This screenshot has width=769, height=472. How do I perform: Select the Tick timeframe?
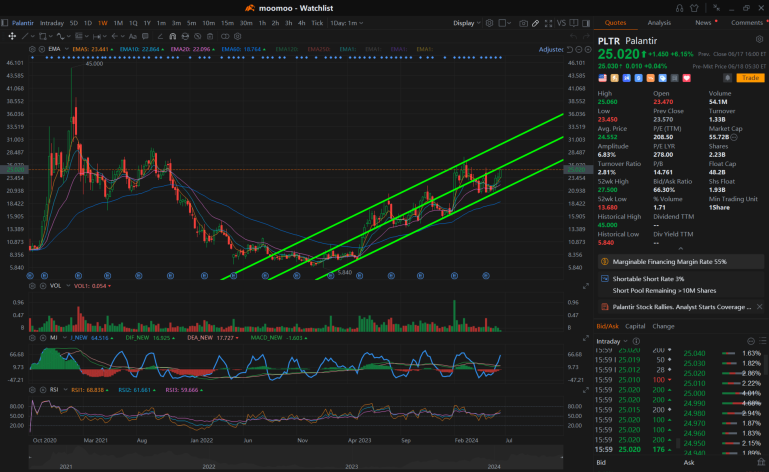point(317,23)
